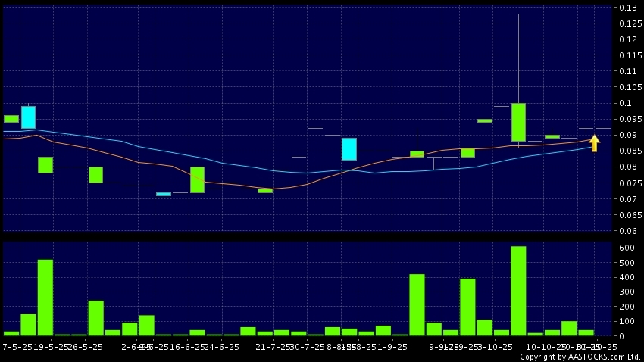The width and height of the screenshot is (644, 362).
Task: Select the tallest volume bar above 600
Action: (x=518, y=290)
